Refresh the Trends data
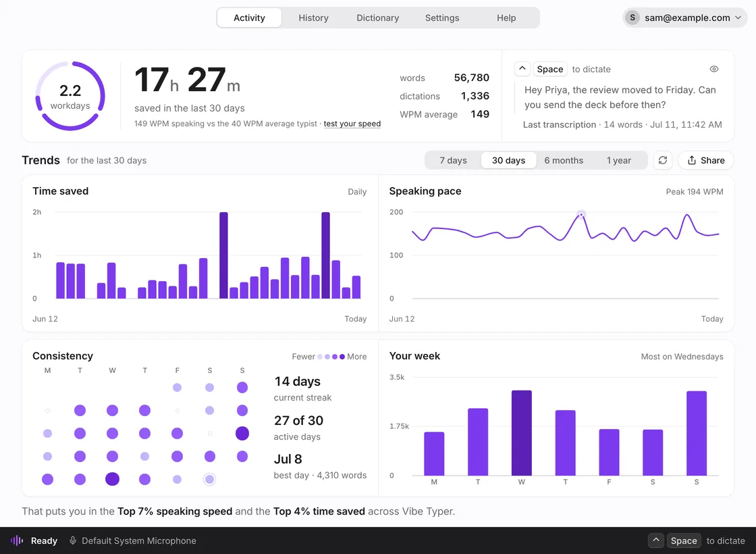The image size is (756, 554). pyautogui.click(x=662, y=160)
